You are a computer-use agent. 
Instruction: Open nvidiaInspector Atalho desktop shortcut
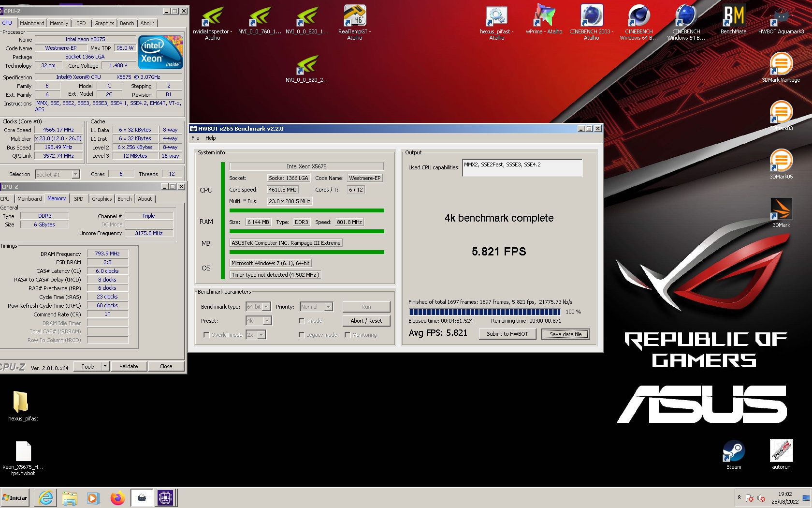212,22
